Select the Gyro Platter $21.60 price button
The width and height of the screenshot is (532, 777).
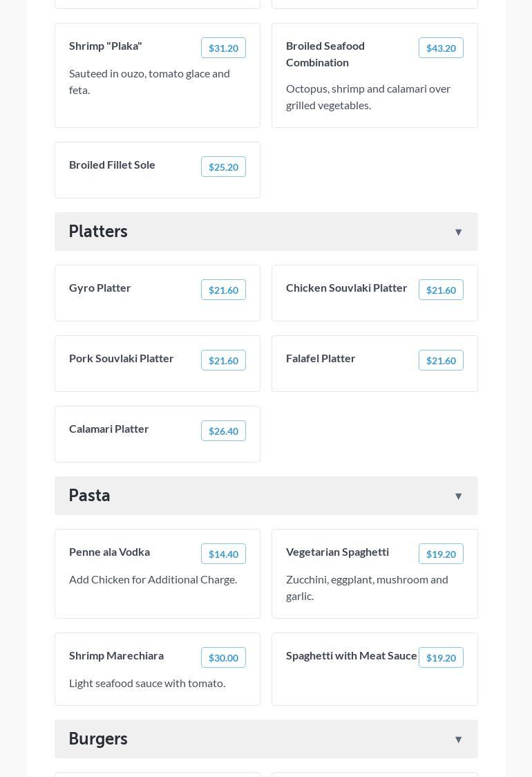(223, 290)
